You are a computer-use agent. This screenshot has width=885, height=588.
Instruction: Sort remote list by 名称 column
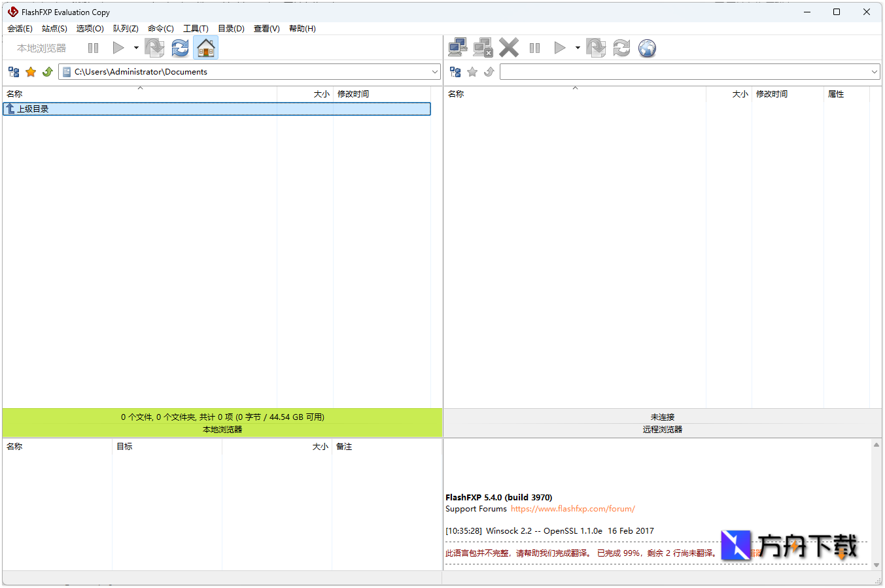(x=575, y=94)
